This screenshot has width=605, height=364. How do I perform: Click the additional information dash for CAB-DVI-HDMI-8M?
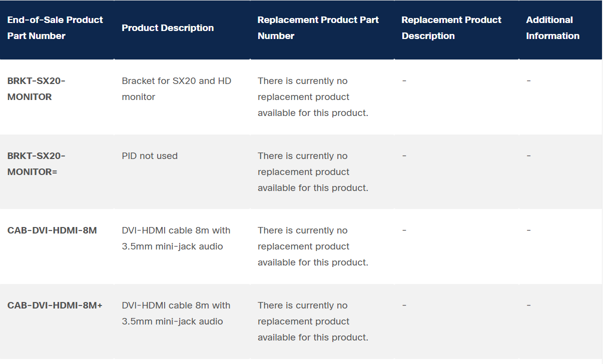528,230
